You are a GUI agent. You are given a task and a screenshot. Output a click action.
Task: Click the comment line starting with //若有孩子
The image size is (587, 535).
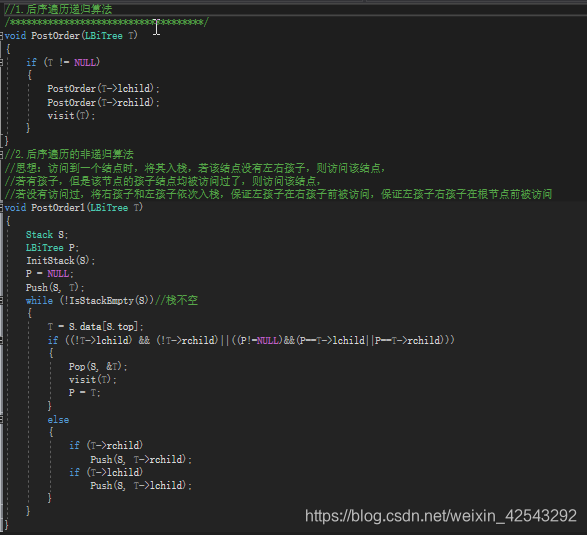(x=163, y=181)
